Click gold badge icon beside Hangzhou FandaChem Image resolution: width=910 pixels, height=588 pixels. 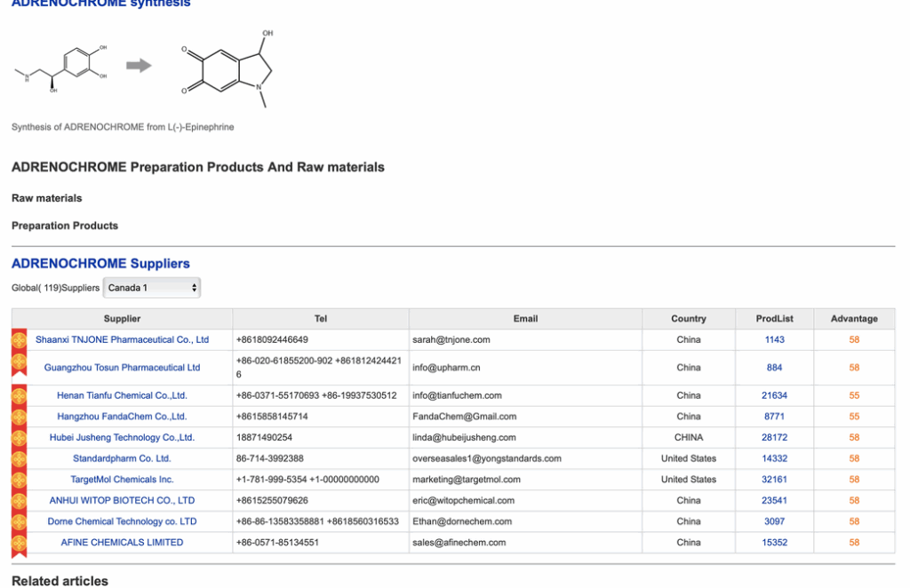(x=20, y=417)
